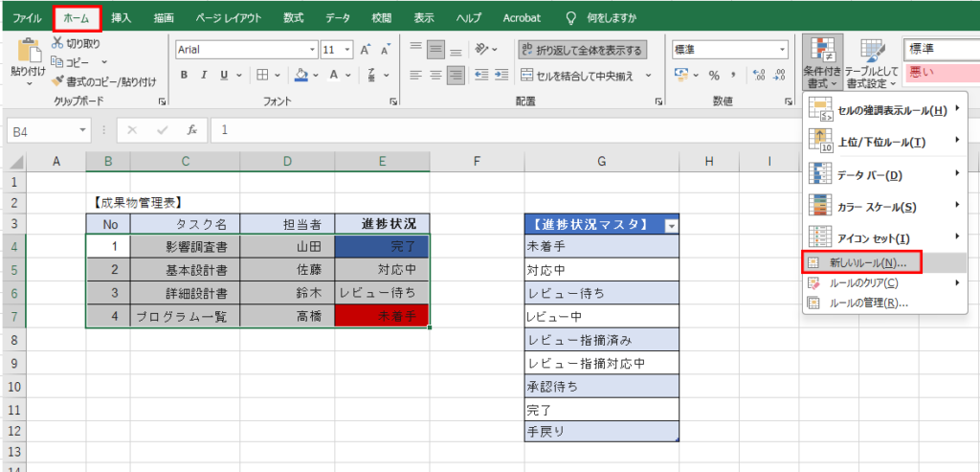This screenshot has width=980, height=472.
Task: Toggle middle vertical alignment button
Action: pos(436,49)
